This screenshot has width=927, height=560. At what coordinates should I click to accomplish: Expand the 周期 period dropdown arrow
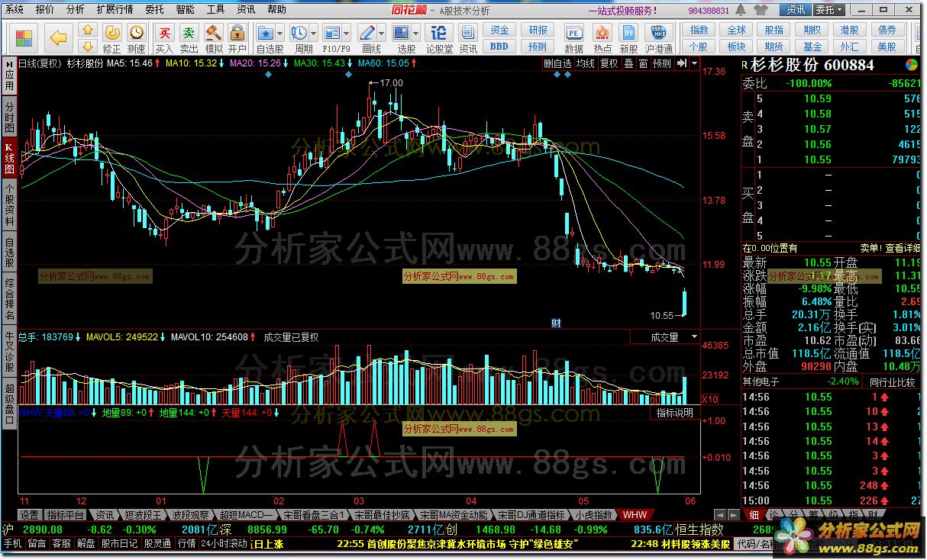tap(314, 33)
